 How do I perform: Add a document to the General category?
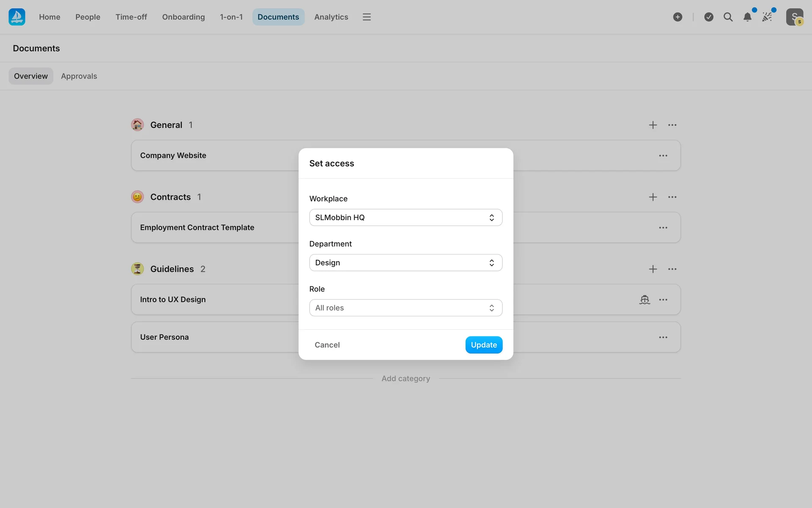pyautogui.click(x=653, y=125)
